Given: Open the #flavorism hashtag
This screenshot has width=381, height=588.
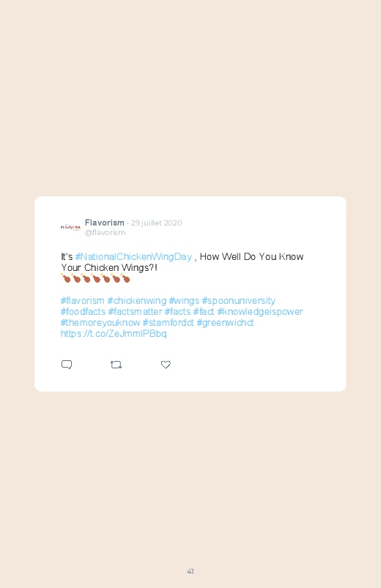Looking at the screenshot, I should coord(83,301).
